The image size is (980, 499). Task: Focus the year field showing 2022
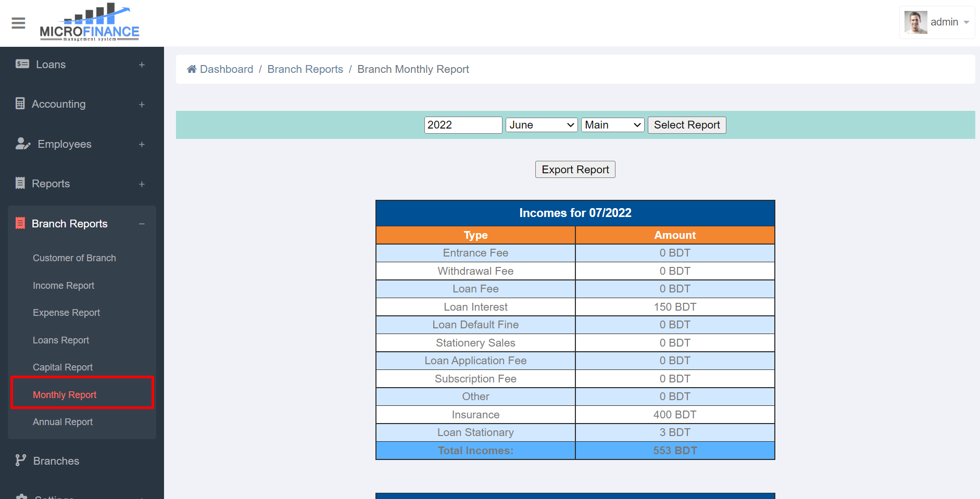463,125
